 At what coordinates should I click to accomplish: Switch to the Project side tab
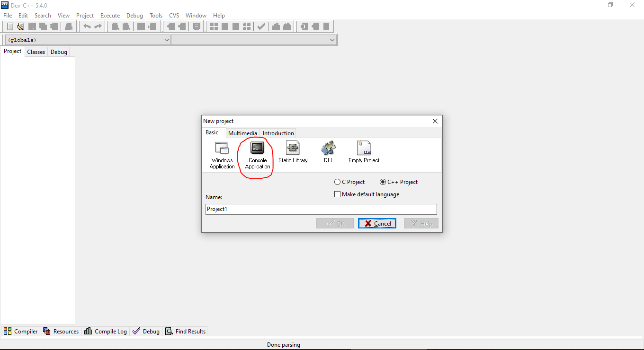pyautogui.click(x=13, y=52)
